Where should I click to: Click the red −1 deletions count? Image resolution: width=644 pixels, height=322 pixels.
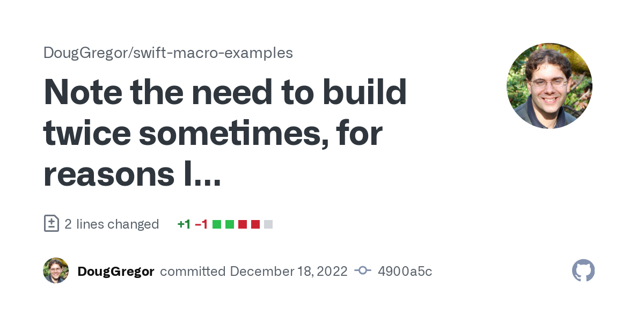pyautogui.click(x=201, y=224)
